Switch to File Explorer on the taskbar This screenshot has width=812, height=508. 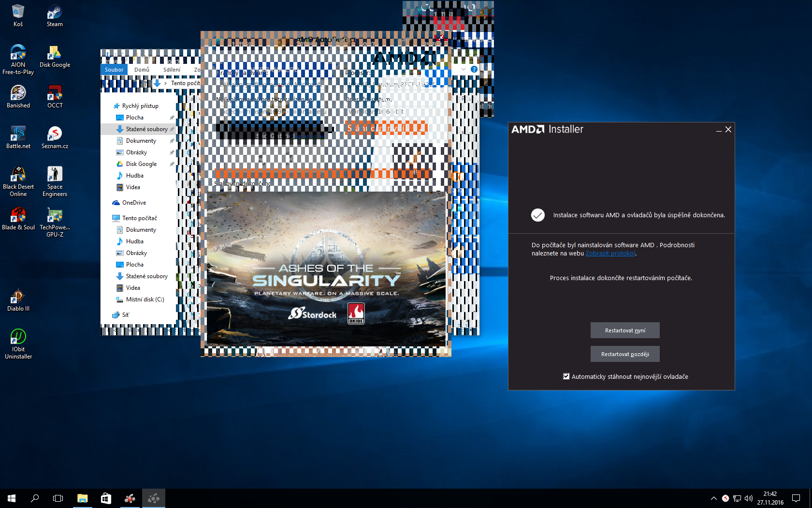pyautogui.click(x=82, y=498)
